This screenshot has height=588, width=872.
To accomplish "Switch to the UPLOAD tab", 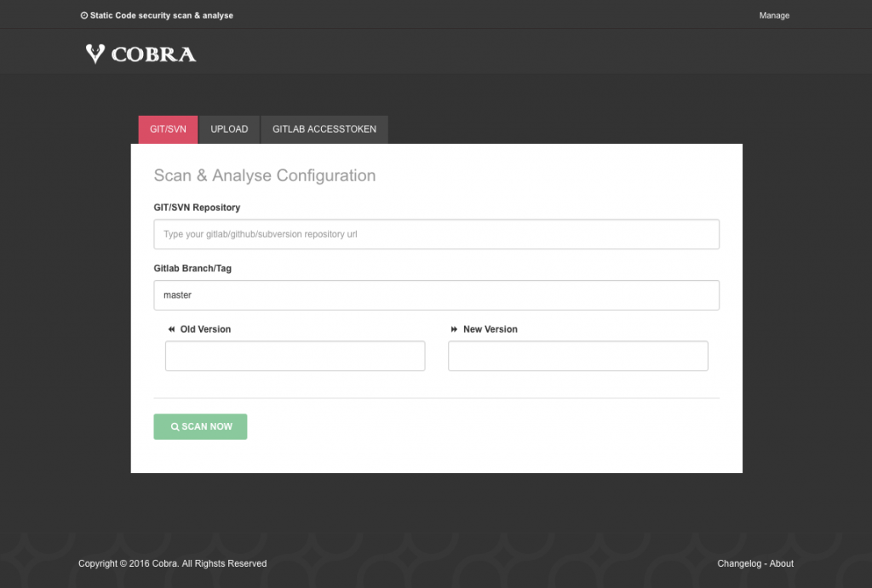I will (229, 129).
